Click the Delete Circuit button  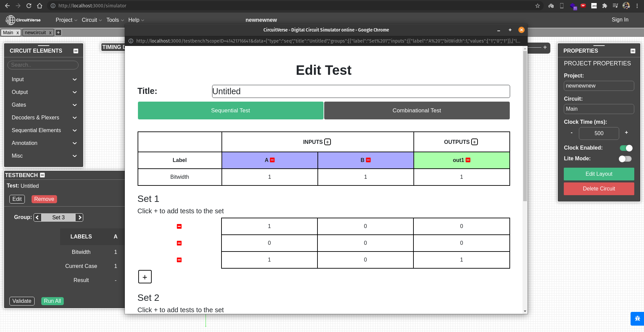(599, 188)
